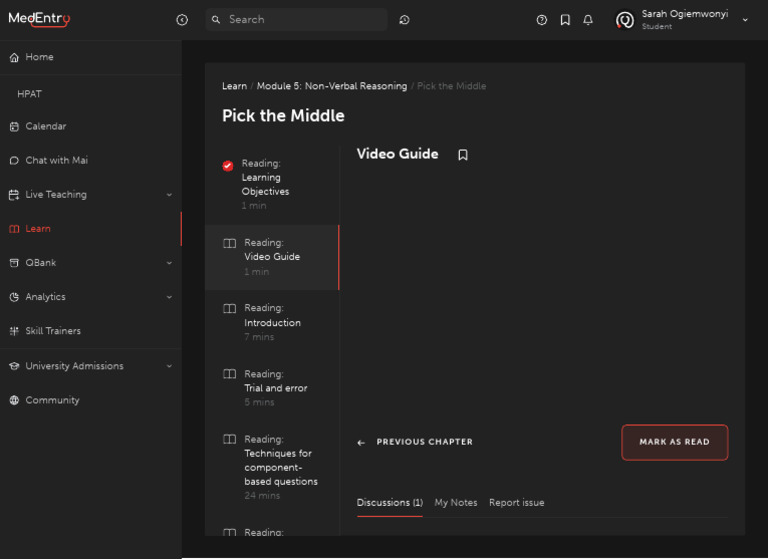Click the University Admissions graduation cap icon
Viewport: 768px width, 559px height.
[14, 366]
